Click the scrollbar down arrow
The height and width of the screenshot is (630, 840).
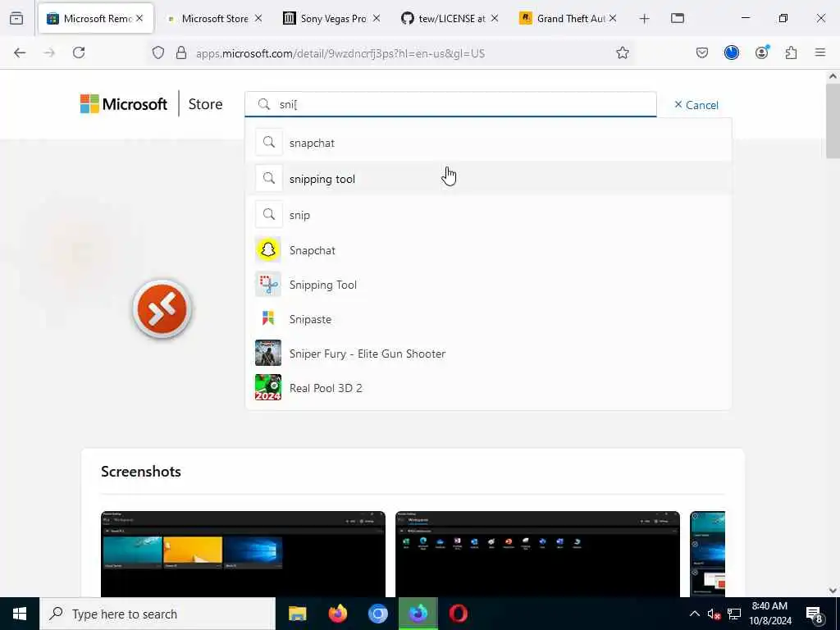(833, 591)
